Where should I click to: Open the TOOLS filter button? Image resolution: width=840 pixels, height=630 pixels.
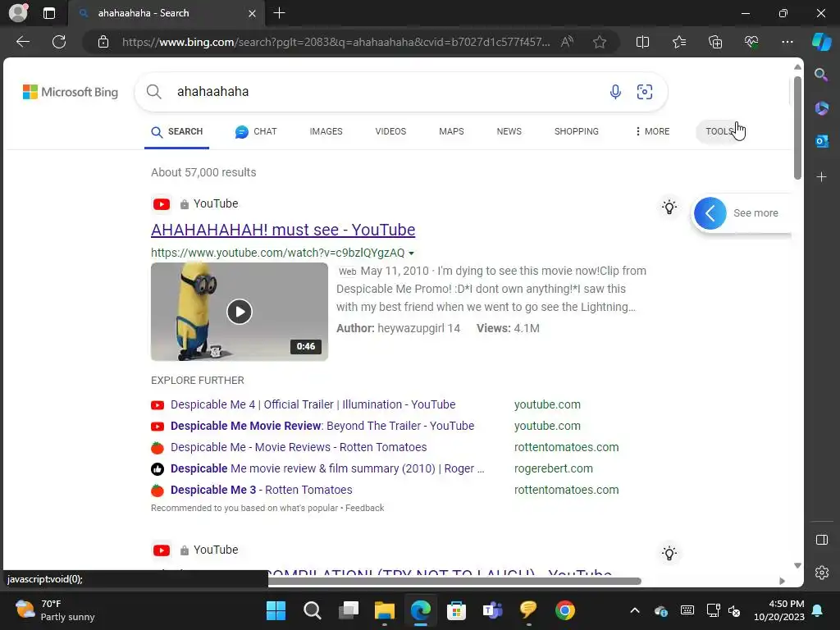(x=719, y=131)
